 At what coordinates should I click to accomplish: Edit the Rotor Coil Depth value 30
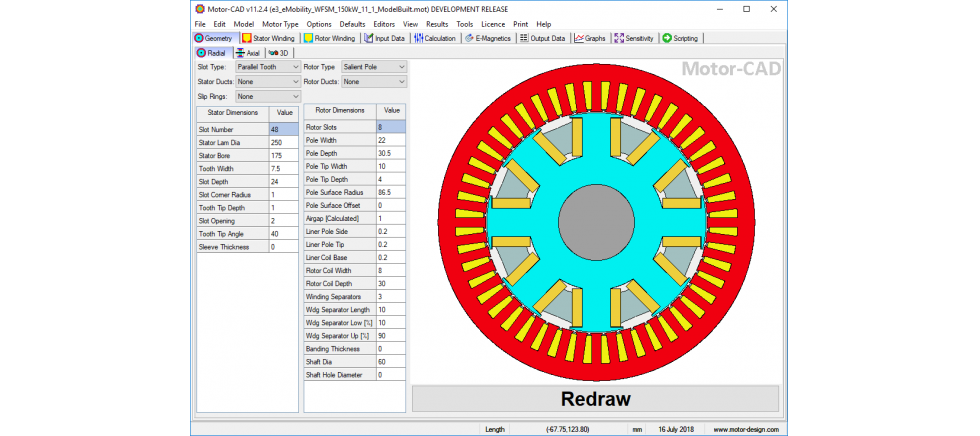tap(391, 284)
